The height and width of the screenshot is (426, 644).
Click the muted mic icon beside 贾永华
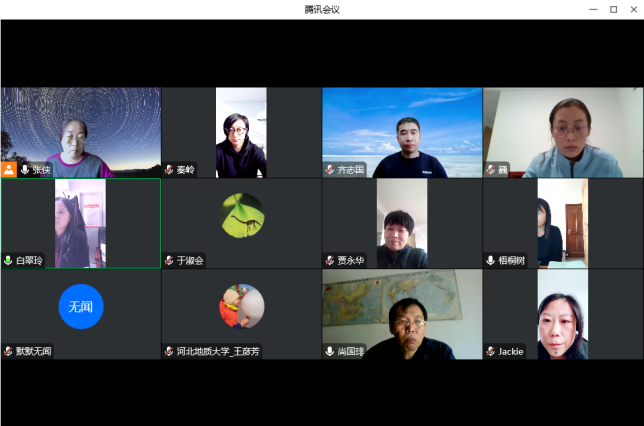coord(330,260)
